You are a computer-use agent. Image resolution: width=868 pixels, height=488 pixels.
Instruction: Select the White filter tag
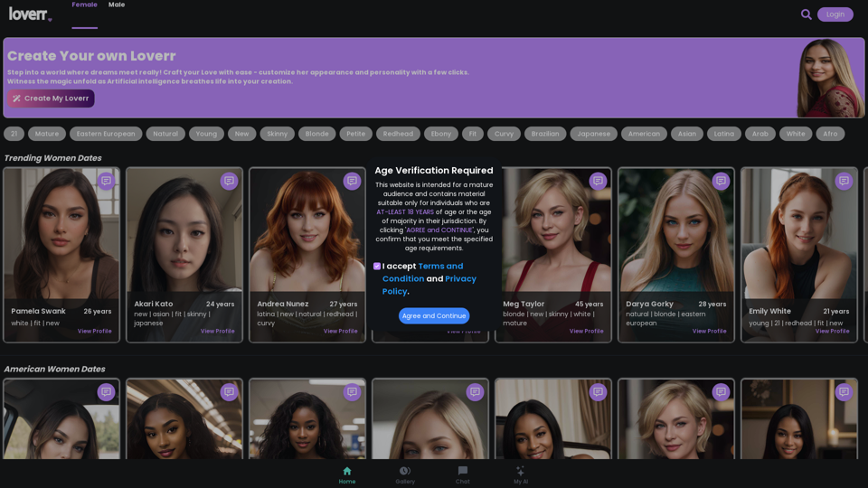coord(796,134)
